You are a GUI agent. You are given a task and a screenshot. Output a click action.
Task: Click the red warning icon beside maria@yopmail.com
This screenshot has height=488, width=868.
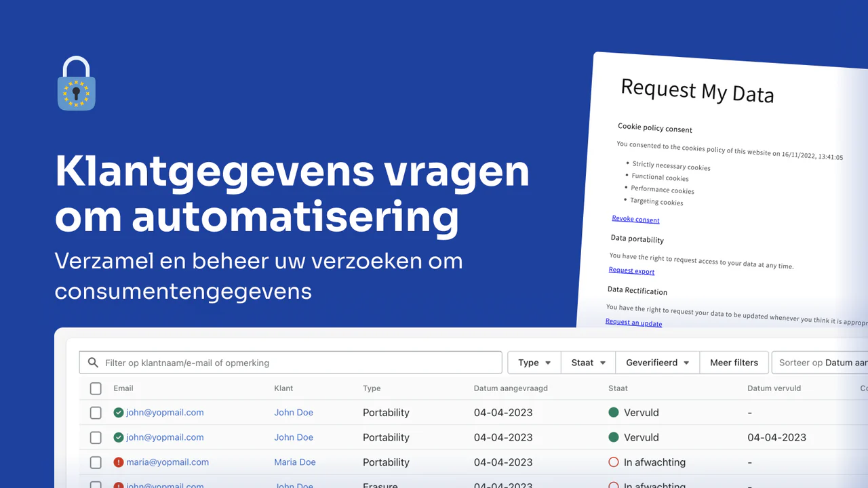[x=119, y=462]
